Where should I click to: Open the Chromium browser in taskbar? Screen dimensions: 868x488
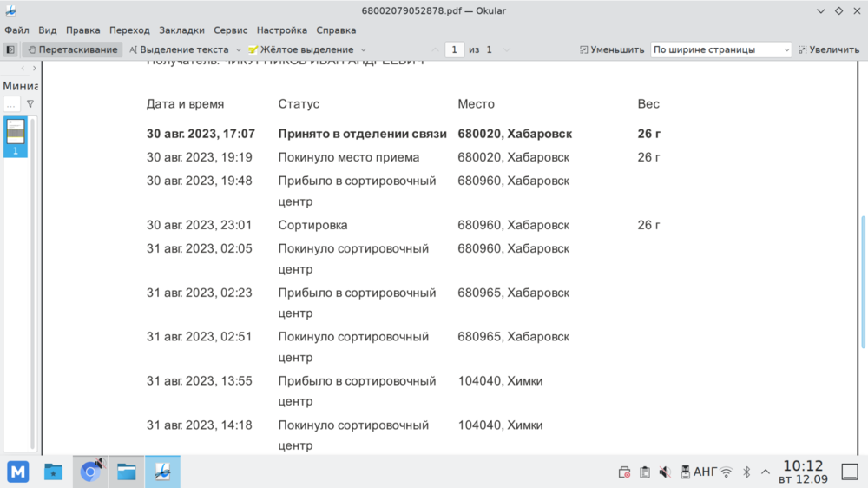point(89,472)
